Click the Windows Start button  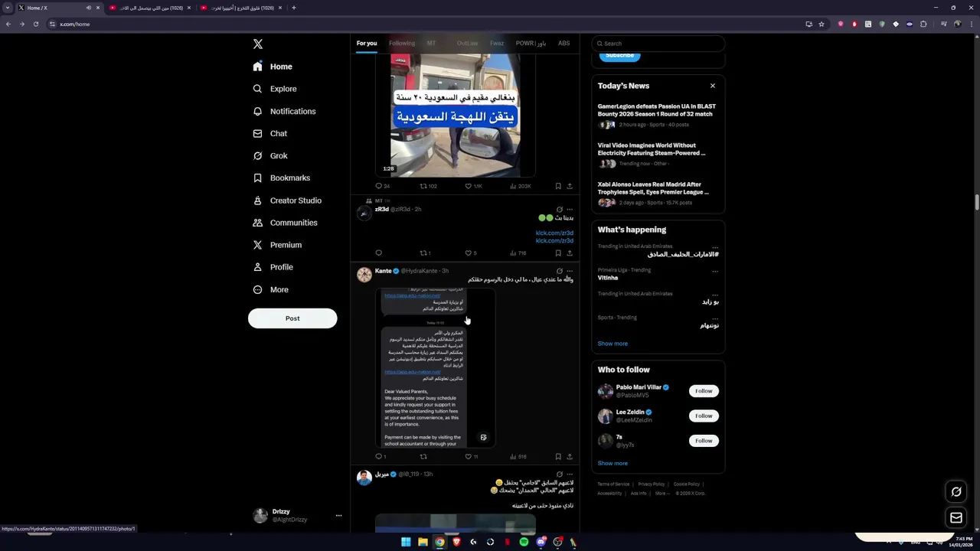pyautogui.click(x=406, y=542)
